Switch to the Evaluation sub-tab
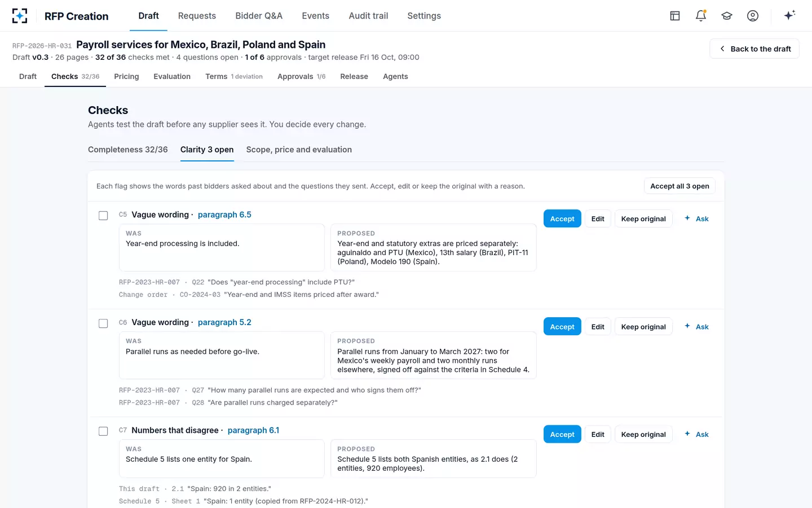812x508 pixels. [x=172, y=77]
